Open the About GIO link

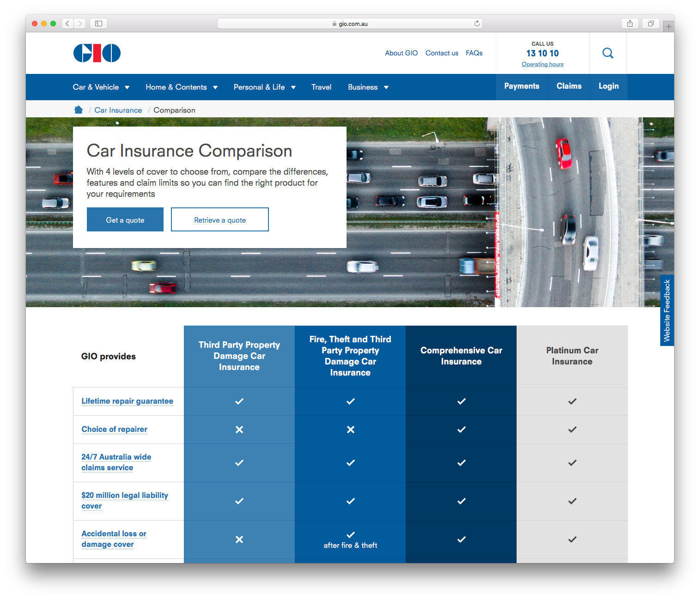[x=401, y=53]
